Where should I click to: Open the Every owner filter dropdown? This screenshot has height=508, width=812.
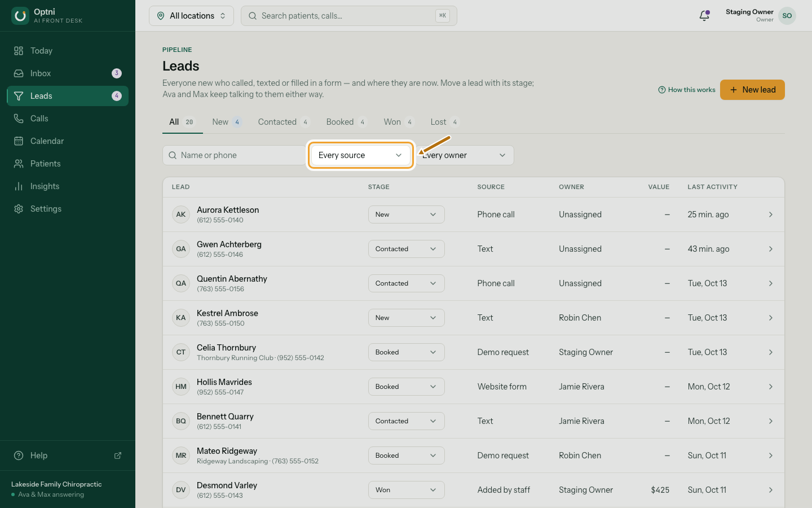(465, 155)
